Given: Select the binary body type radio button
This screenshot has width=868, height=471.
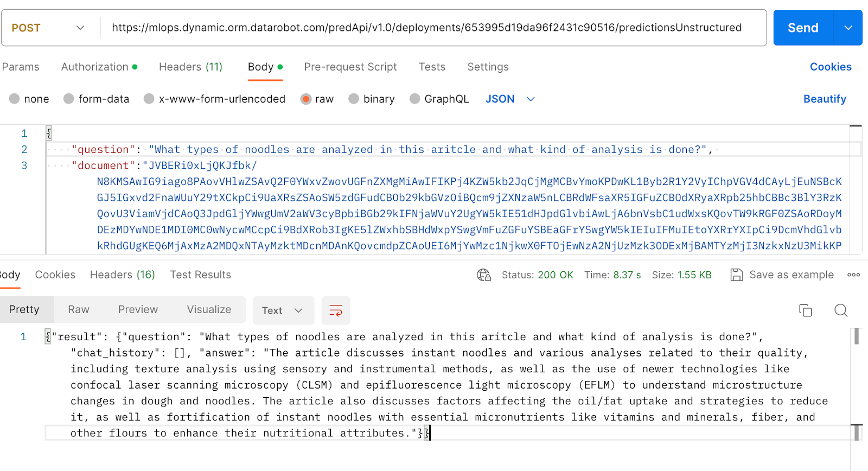Looking at the screenshot, I should (x=354, y=99).
